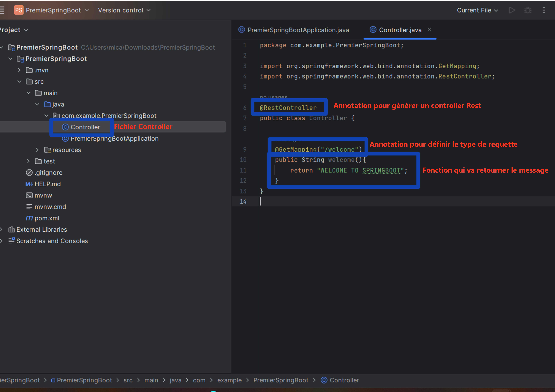Click the ignore icon beside .gitignore
Viewport: 555px width, 392px height.
click(x=29, y=173)
